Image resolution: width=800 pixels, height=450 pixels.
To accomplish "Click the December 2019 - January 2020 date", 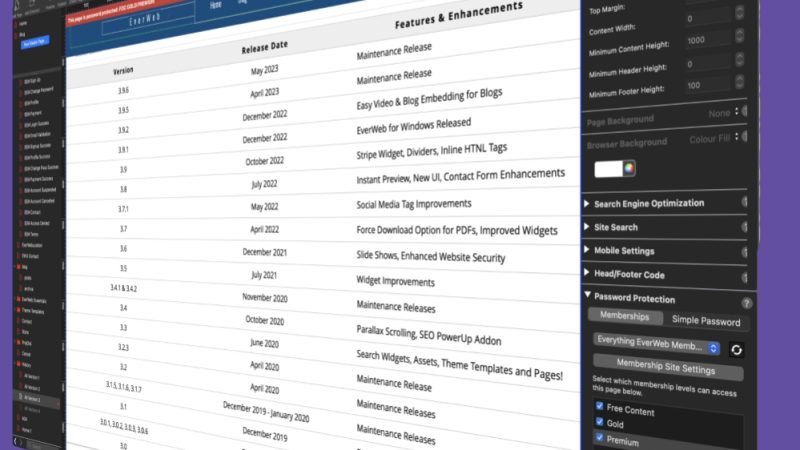I will tap(266, 411).
